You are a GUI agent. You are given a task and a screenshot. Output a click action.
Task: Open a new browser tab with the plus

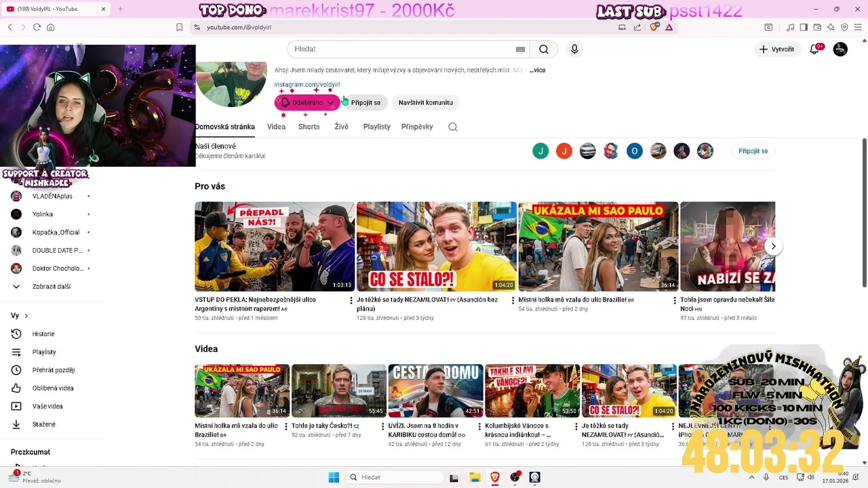[120, 9]
